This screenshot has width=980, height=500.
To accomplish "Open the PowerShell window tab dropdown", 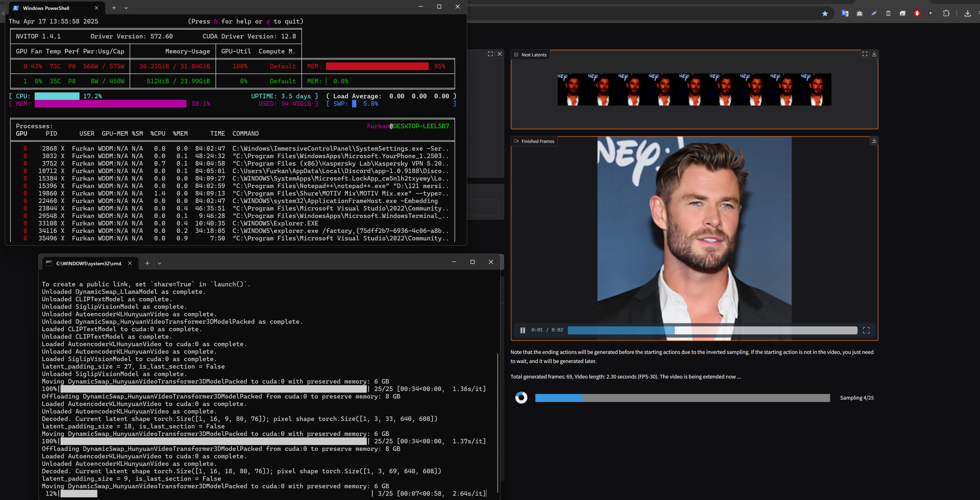I will pos(126,8).
